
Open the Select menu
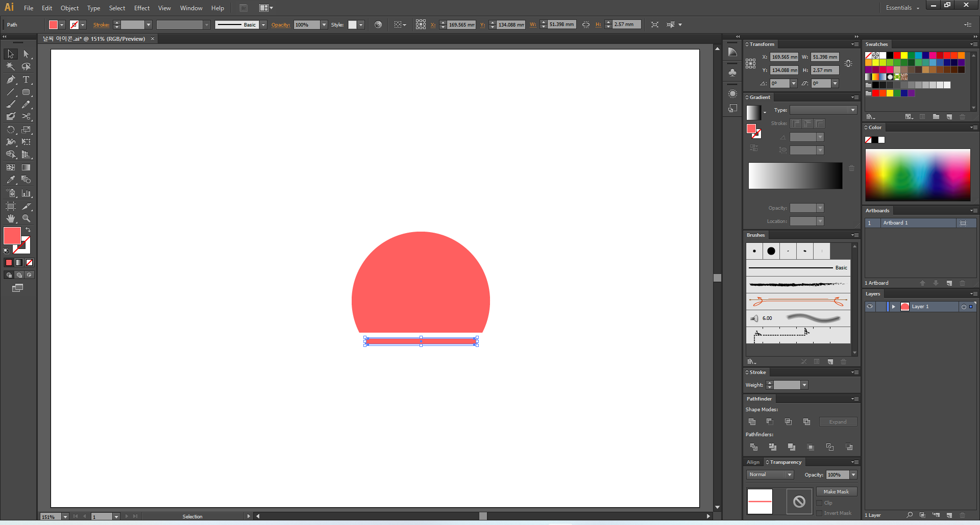[x=117, y=8]
